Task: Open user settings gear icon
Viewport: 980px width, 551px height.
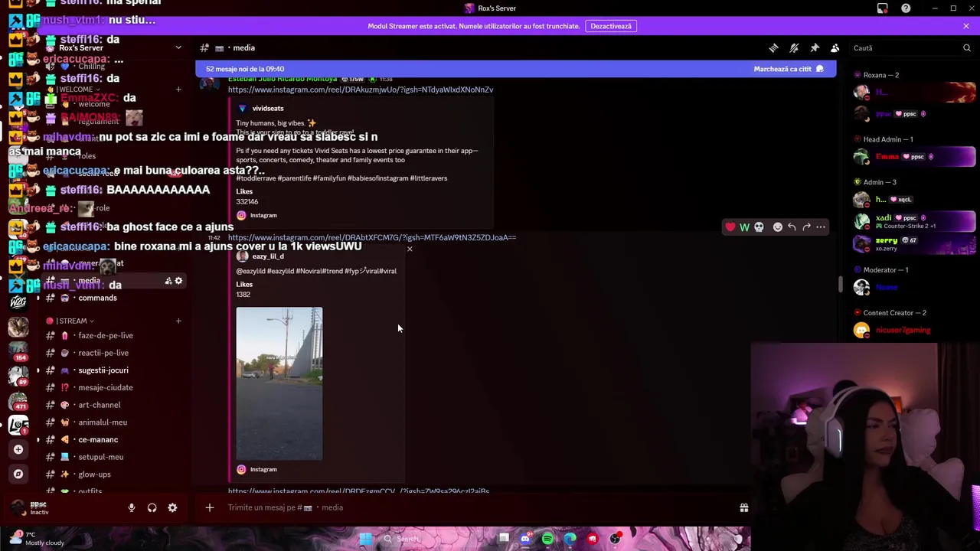Action: click(172, 507)
